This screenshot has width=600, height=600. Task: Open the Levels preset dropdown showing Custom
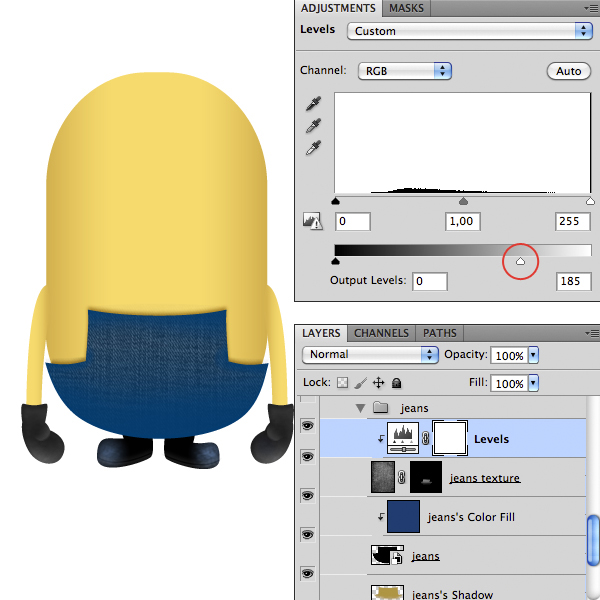[x=470, y=31]
